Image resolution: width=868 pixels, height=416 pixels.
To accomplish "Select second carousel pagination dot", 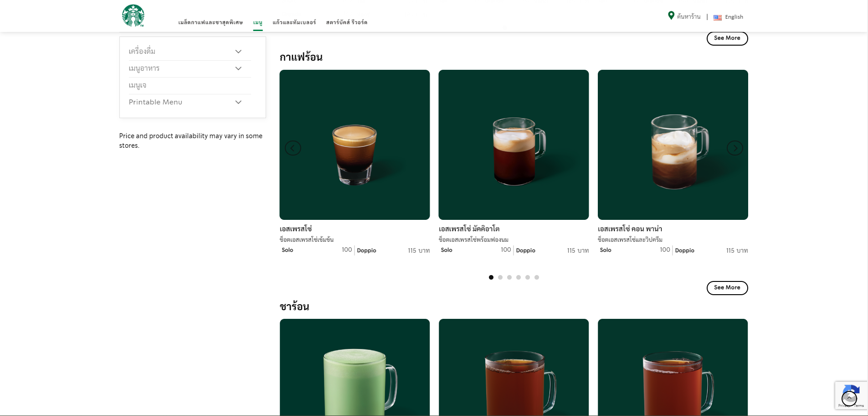I will click(500, 277).
